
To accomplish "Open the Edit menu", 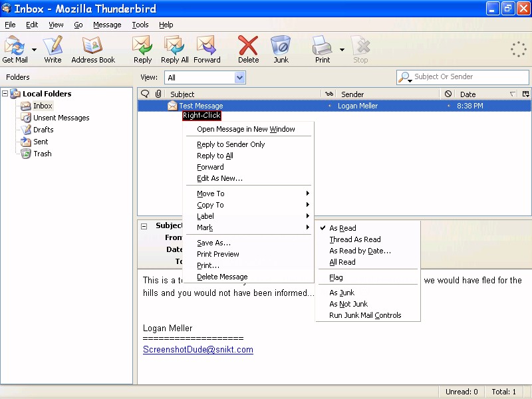I will point(32,25).
